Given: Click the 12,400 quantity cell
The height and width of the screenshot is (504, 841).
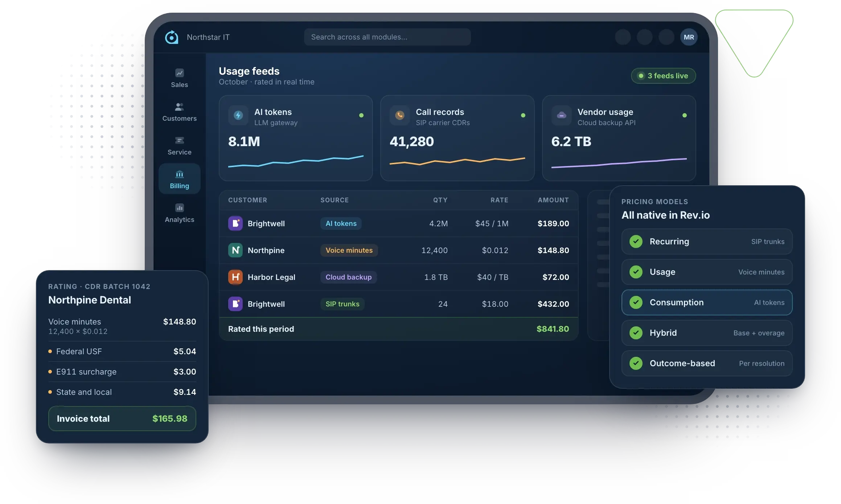Looking at the screenshot, I should click(434, 250).
